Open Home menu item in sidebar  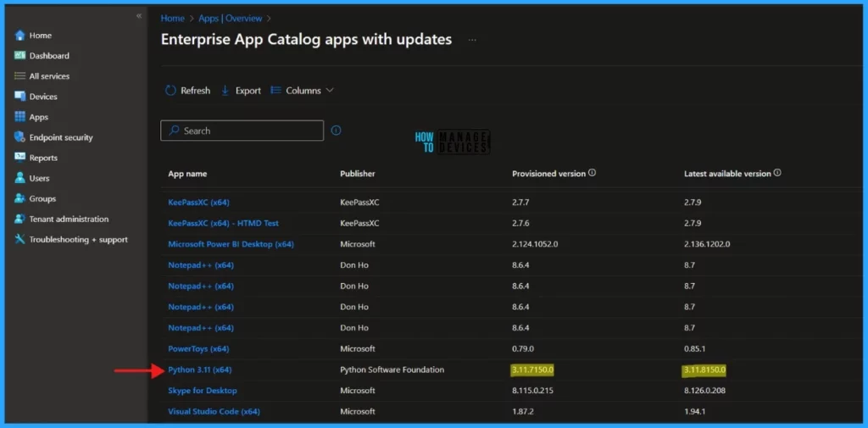point(41,36)
